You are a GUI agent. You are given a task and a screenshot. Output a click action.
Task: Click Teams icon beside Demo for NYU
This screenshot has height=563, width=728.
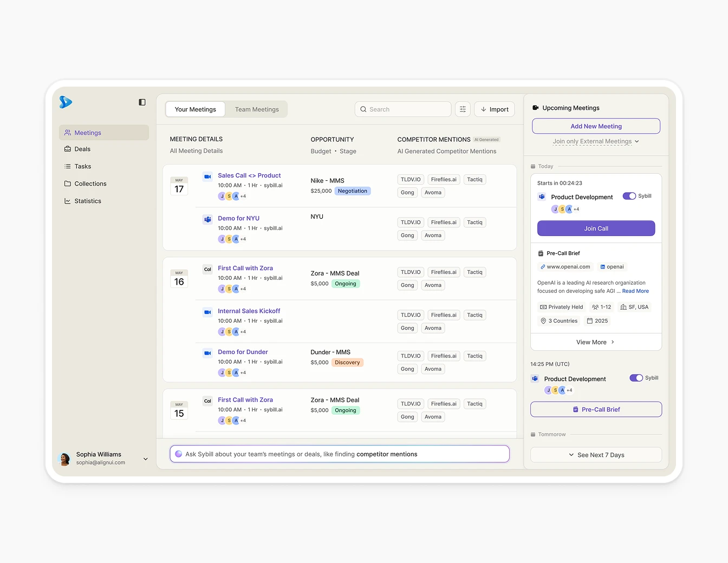(x=207, y=219)
